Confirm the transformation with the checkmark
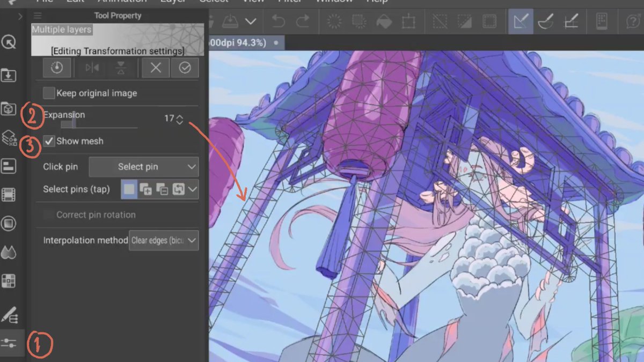The image size is (644, 362). (x=185, y=68)
